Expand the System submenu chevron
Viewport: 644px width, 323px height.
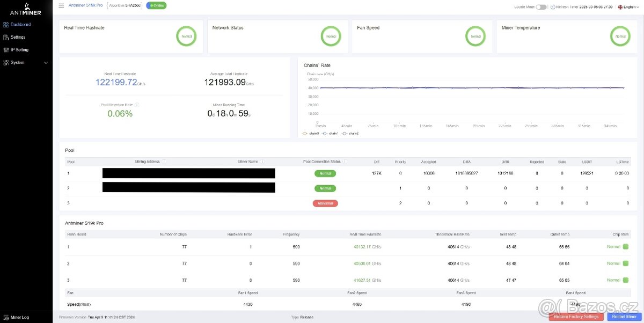coord(46,63)
